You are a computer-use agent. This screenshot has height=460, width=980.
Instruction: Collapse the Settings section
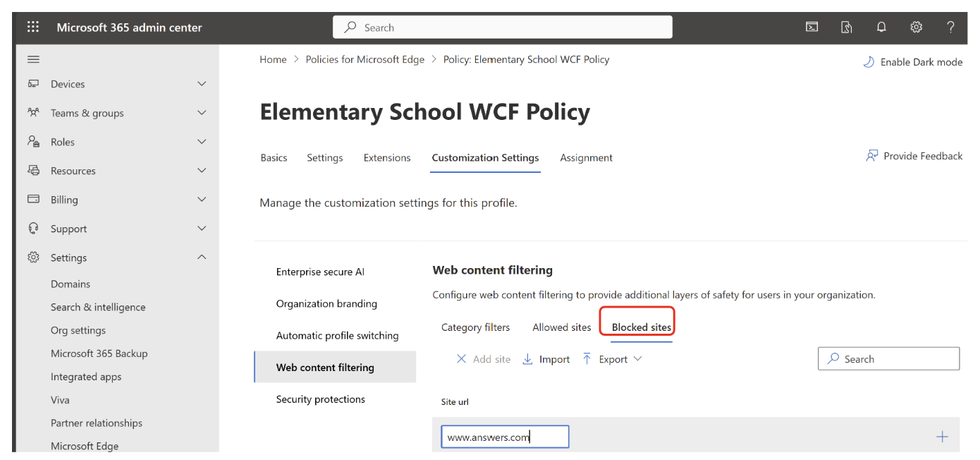(x=68, y=257)
